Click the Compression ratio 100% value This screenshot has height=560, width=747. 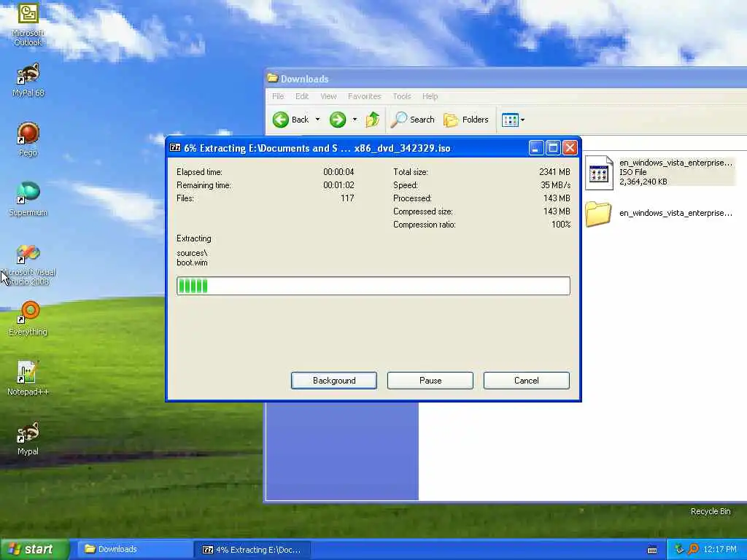click(x=561, y=225)
